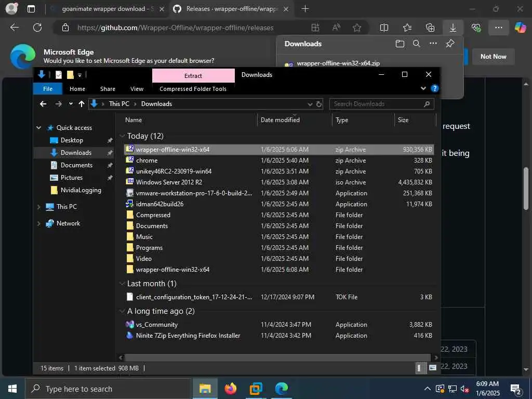
Task: Expand Network tree node
Action: (38, 223)
